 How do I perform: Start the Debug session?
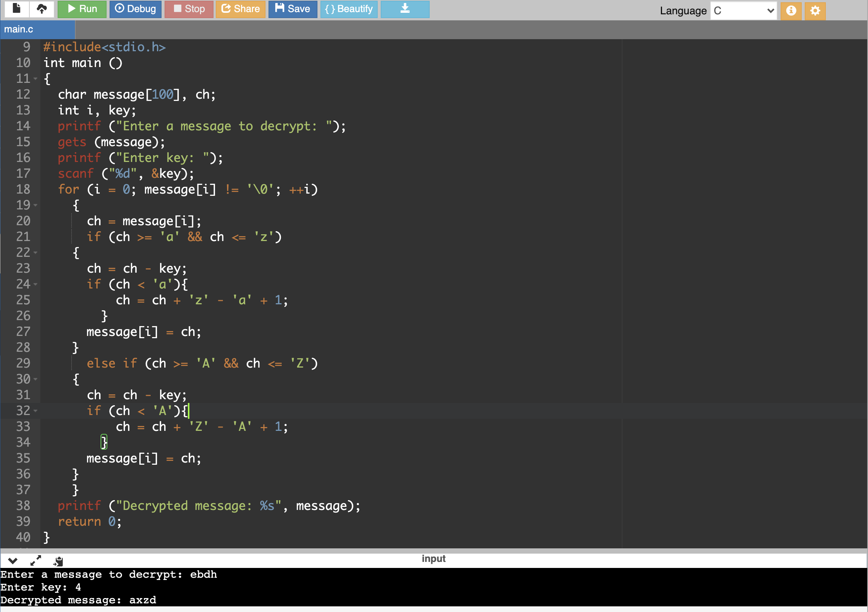coord(135,9)
